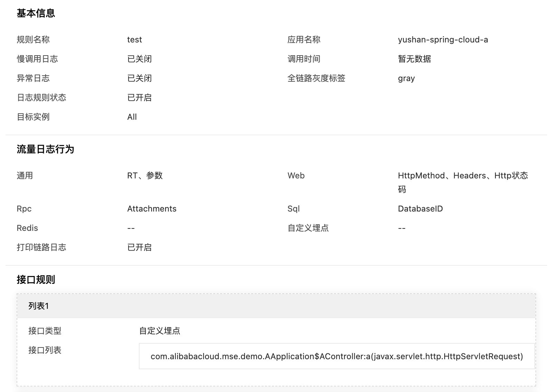
Task: Click the 接口类型 value 自定义埋点
Action: click(160, 331)
